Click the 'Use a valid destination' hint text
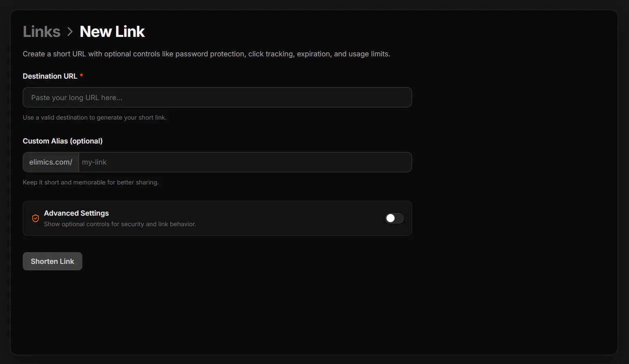Viewport: 629px width, 364px height. [x=94, y=118]
